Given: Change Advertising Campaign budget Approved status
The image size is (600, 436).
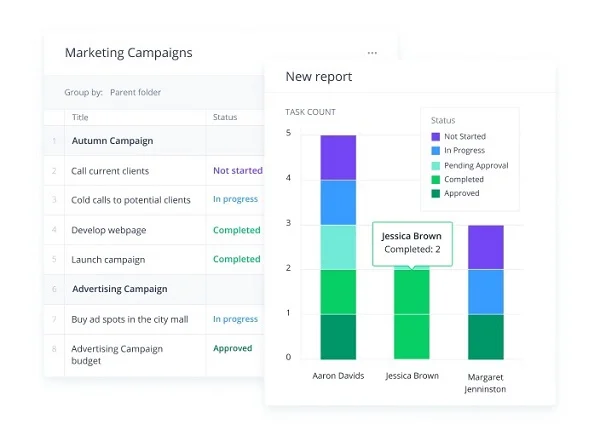Looking at the screenshot, I should (232, 349).
